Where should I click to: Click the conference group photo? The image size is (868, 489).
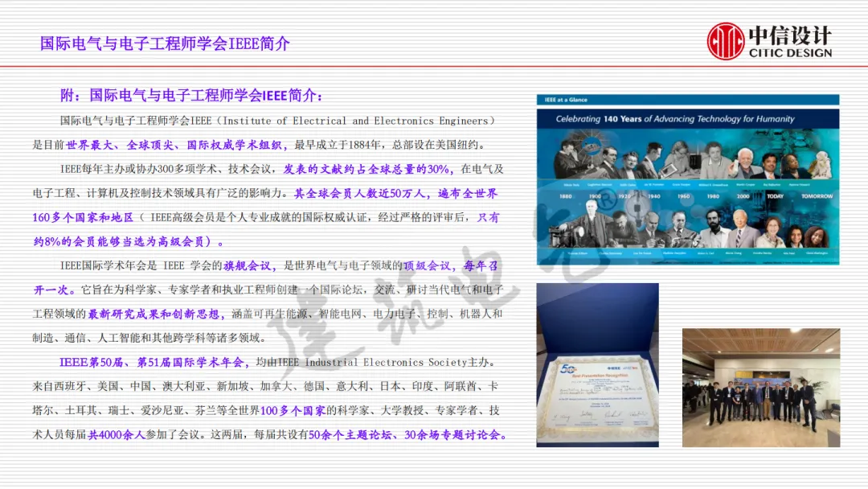point(761,388)
